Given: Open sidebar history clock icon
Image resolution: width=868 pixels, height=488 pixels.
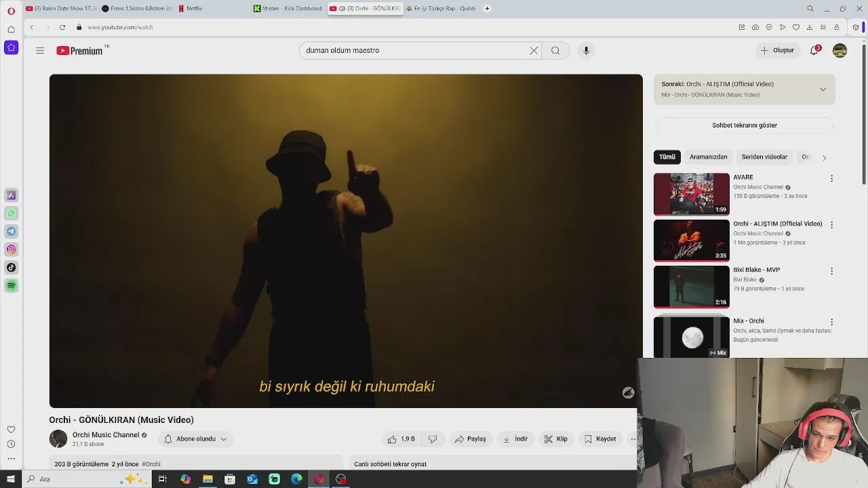Looking at the screenshot, I should pyautogui.click(x=11, y=444).
